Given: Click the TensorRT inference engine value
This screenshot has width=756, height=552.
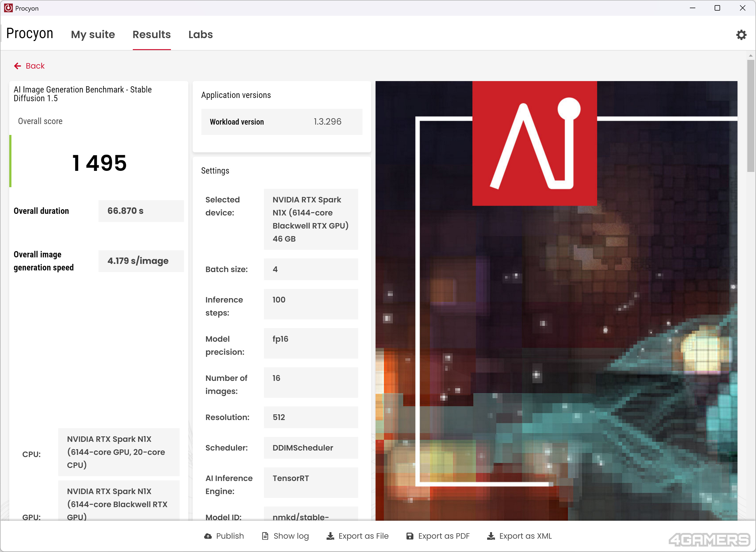Looking at the screenshot, I should point(311,483).
